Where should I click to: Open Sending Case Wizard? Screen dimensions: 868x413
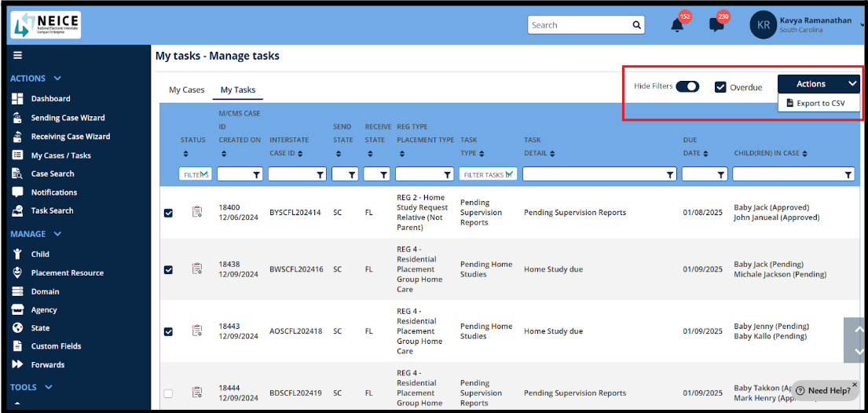68,118
